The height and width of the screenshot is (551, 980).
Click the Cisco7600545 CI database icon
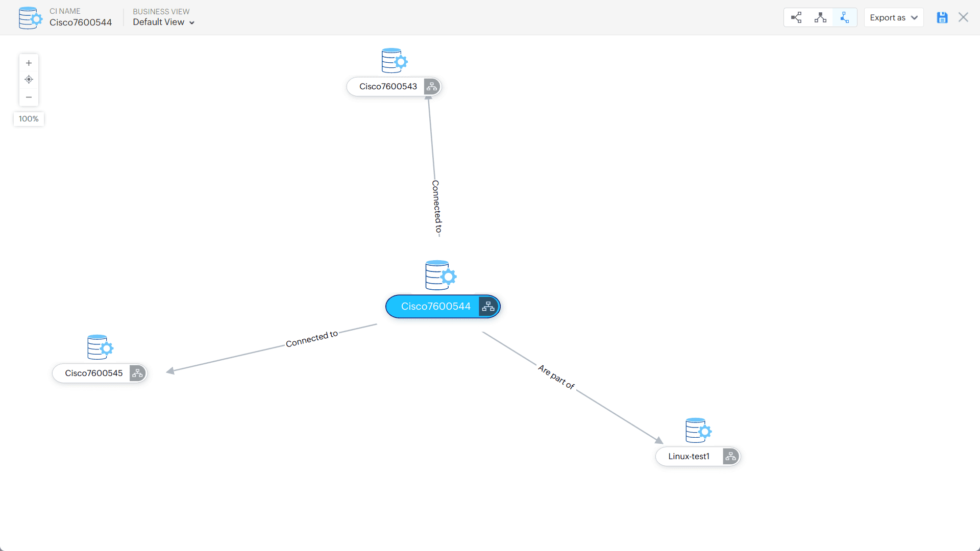100,347
